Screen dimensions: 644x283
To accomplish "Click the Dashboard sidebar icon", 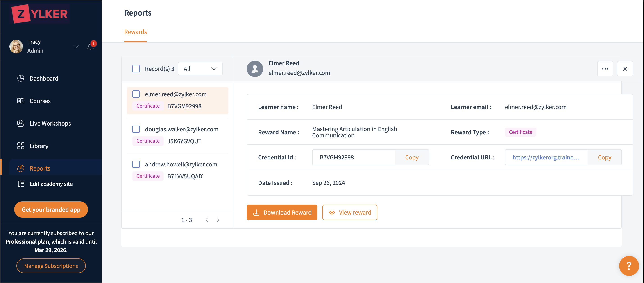I will point(21,79).
